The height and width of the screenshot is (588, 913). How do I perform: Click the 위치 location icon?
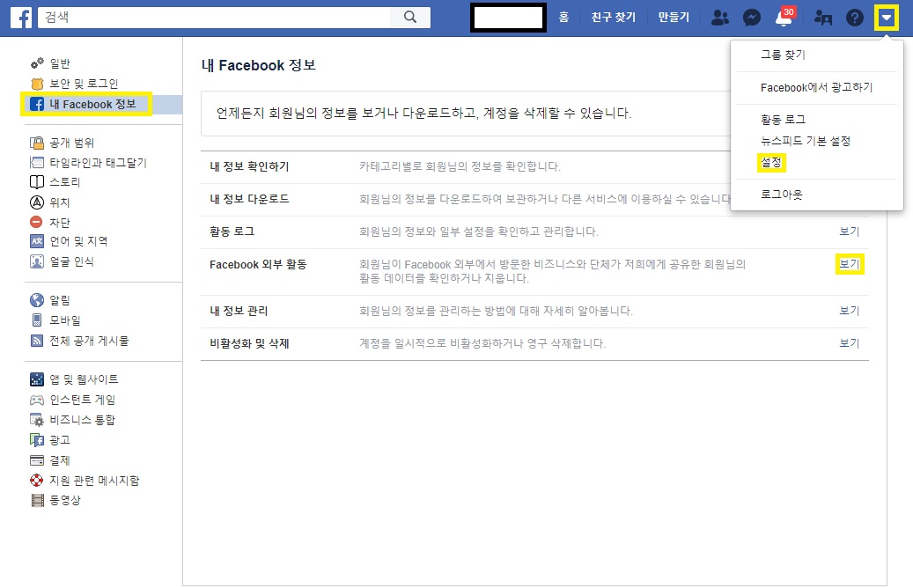[x=37, y=202]
